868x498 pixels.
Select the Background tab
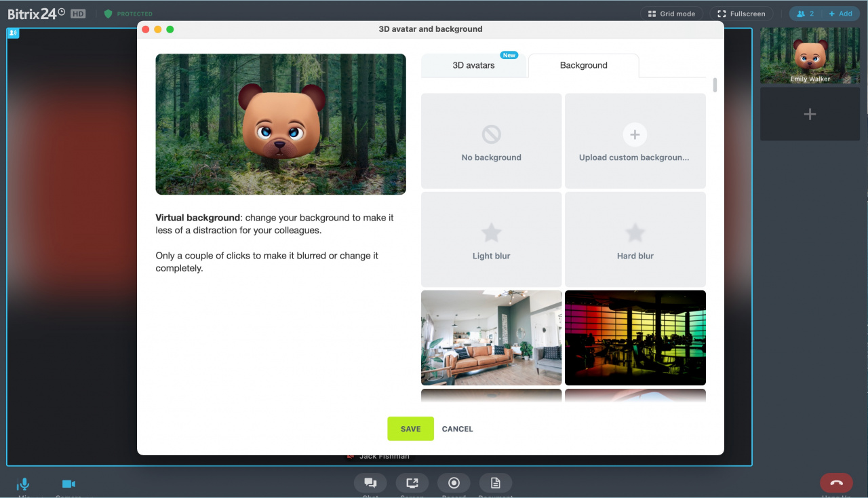583,66
